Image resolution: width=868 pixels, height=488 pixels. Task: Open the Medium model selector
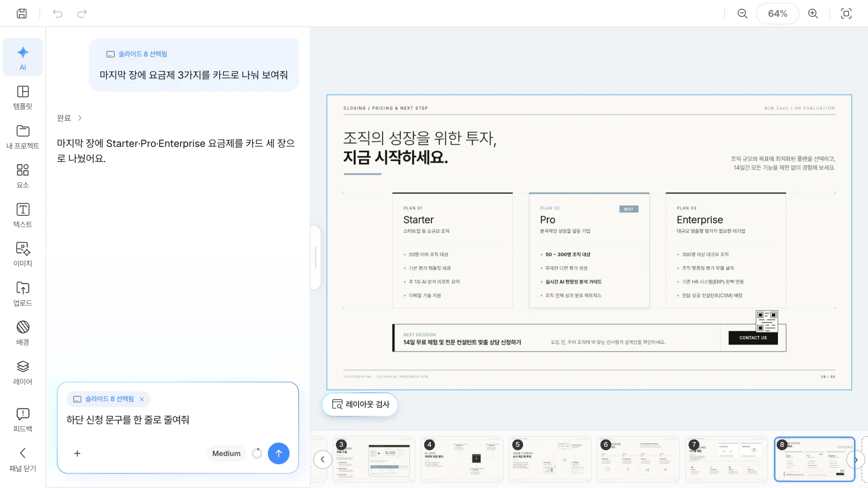(x=226, y=453)
